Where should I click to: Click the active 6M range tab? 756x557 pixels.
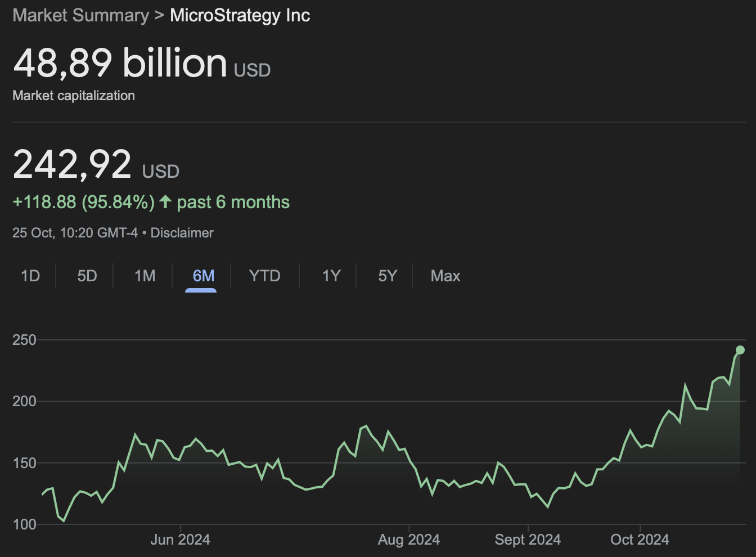pos(203,276)
